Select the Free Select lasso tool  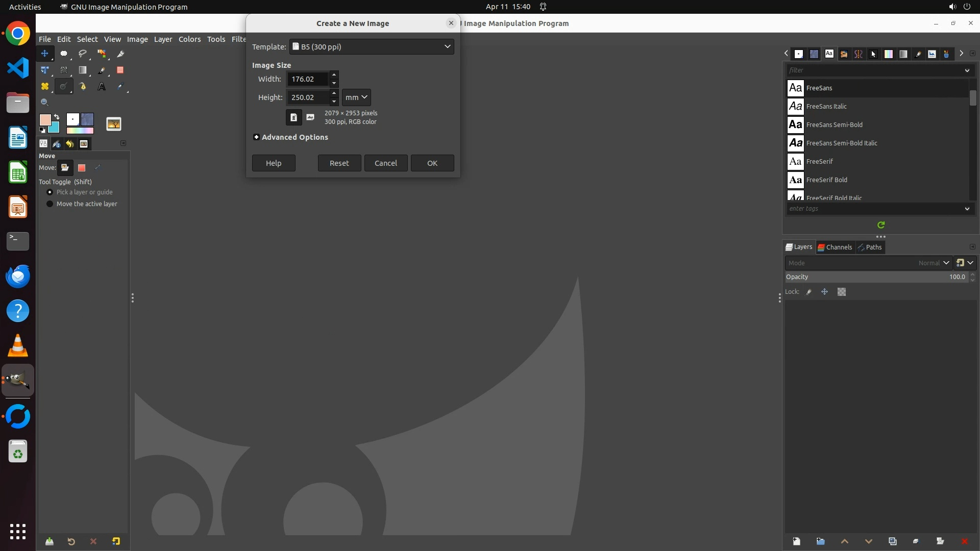[82, 54]
